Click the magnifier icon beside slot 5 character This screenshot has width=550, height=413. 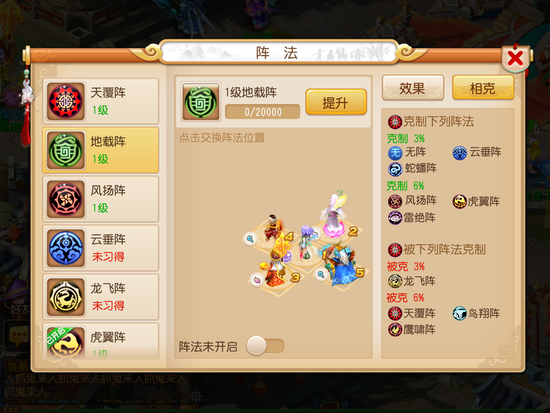tap(321, 274)
